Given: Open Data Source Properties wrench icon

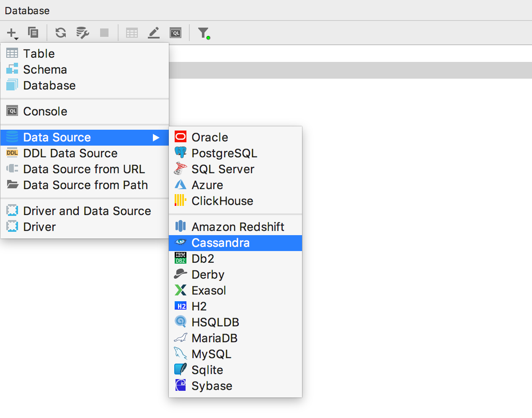Looking at the screenshot, I should point(83,33).
